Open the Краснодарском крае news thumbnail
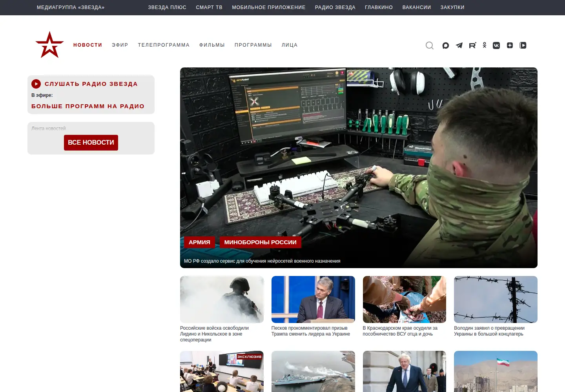Screen dimensions: 565x392 (405, 299)
